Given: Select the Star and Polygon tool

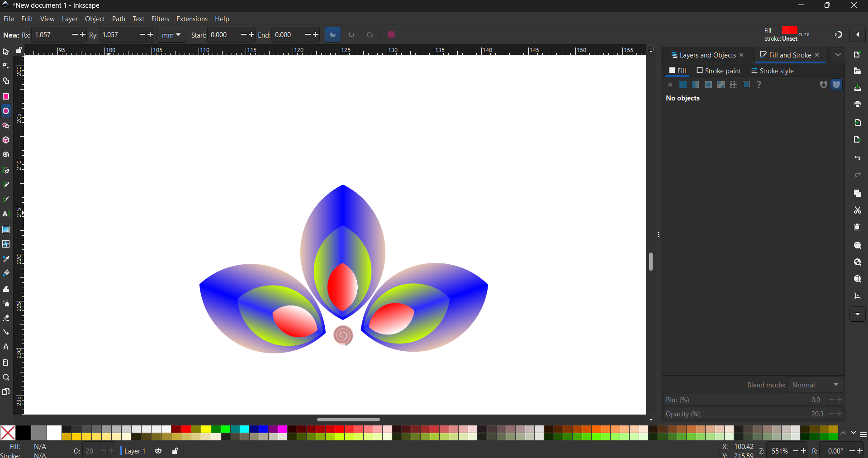Looking at the screenshot, I should pos(6,126).
